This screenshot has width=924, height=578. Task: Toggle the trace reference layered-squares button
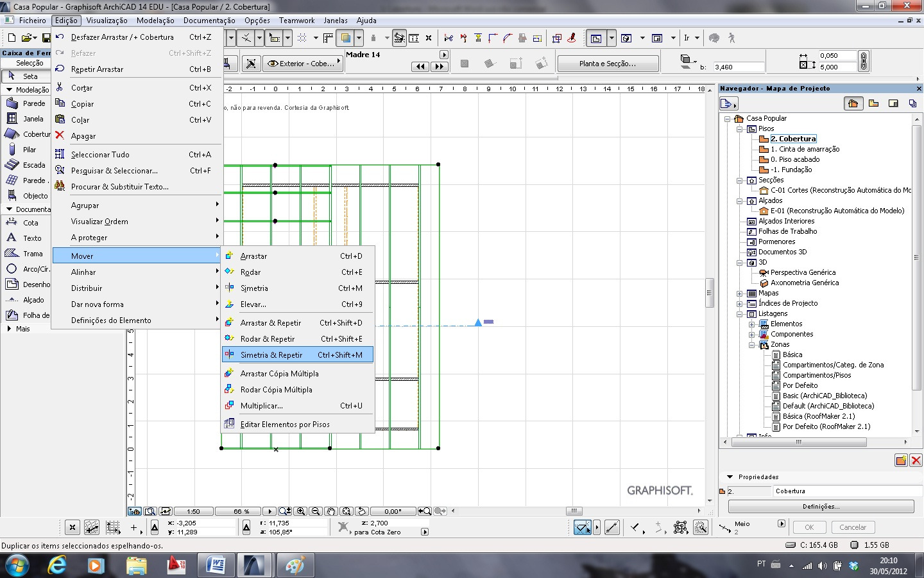345,38
